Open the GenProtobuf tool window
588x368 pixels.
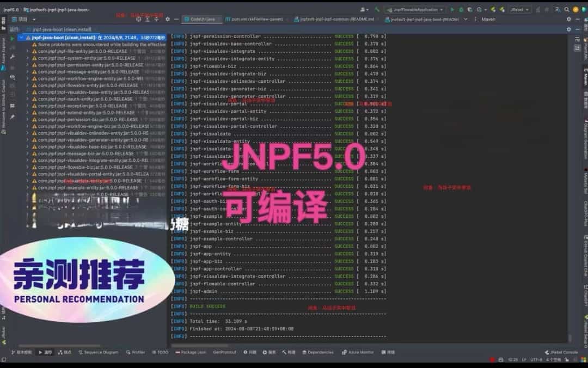coord(225,352)
